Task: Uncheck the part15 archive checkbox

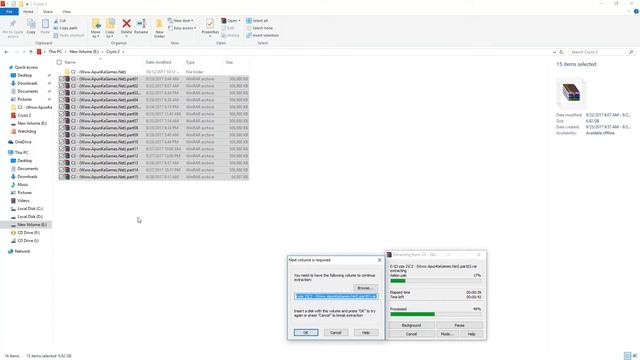Action: [62, 177]
